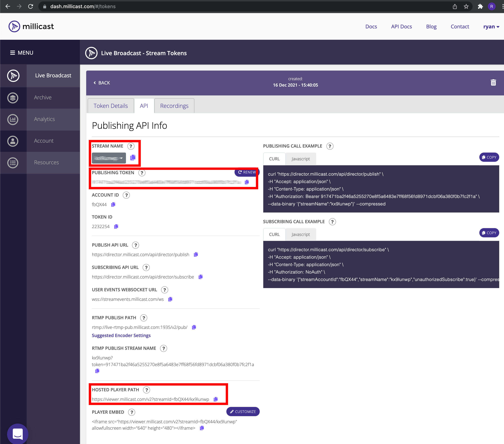Select Javascript tab in Subscribing Call Example
The width and height of the screenshot is (504, 444).
pyautogui.click(x=301, y=235)
